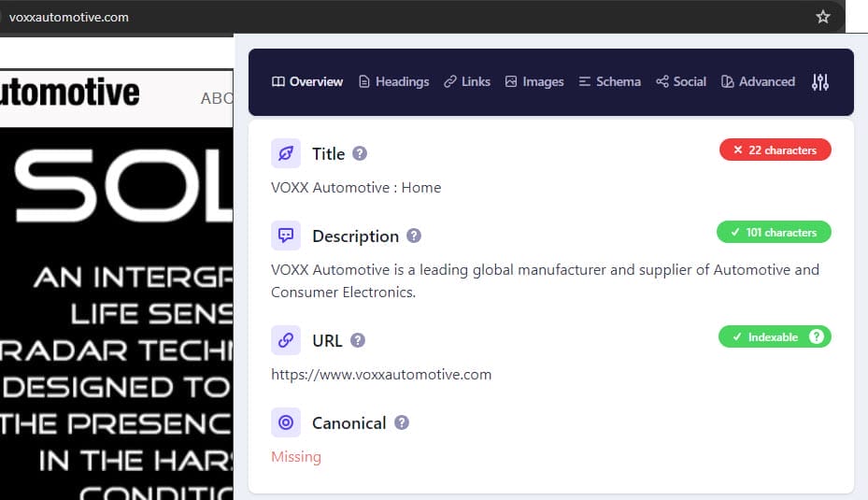Open the Links tab

pos(467,82)
